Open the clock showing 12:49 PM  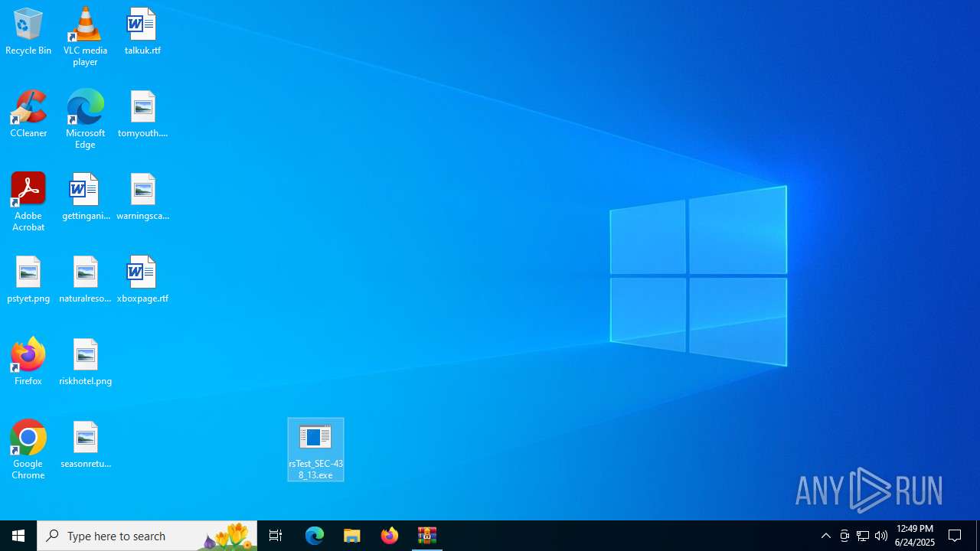click(x=915, y=536)
